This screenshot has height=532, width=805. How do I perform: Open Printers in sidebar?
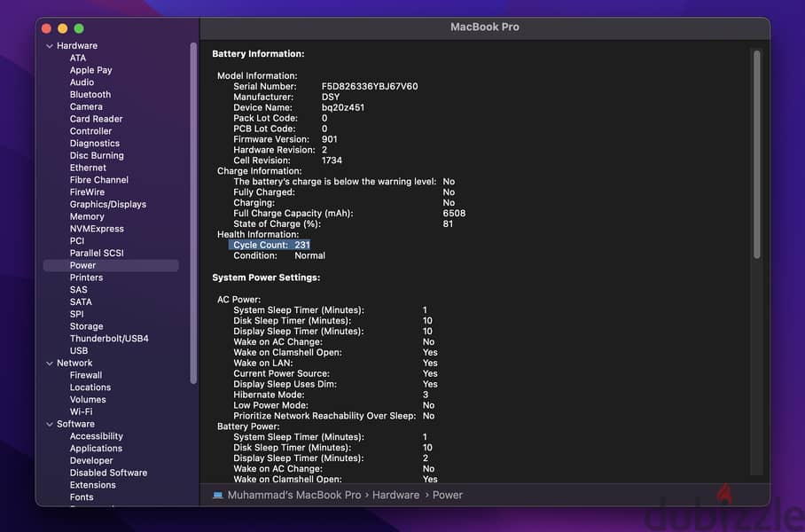(x=87, y=278)
